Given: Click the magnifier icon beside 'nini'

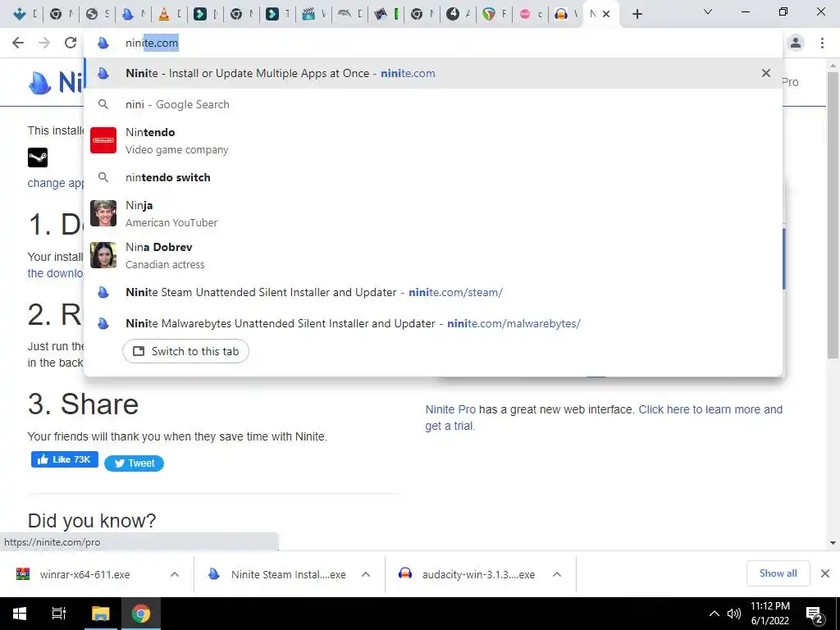Looking at the screenshot, I should click(103, 104).
